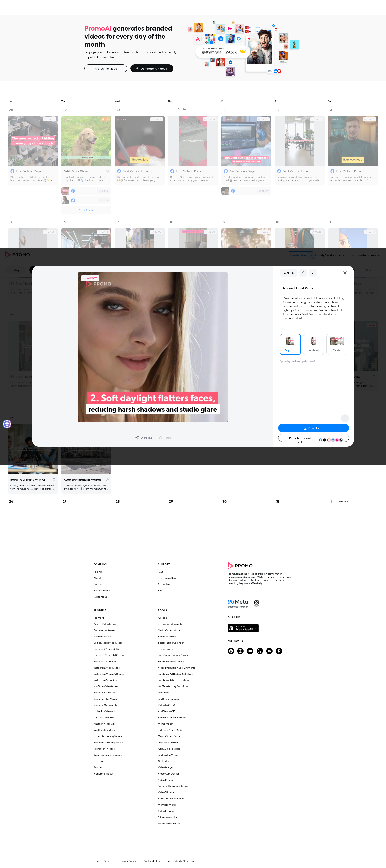The height and width of the screenshot is (868, 386).
Task: Open the three-dot more options menu
Action: pos(345,418)
